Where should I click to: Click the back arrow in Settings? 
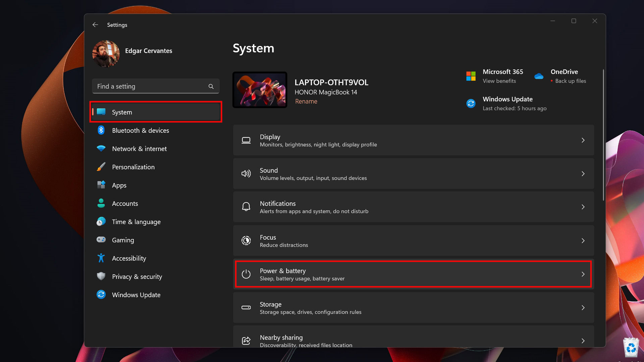95,25
